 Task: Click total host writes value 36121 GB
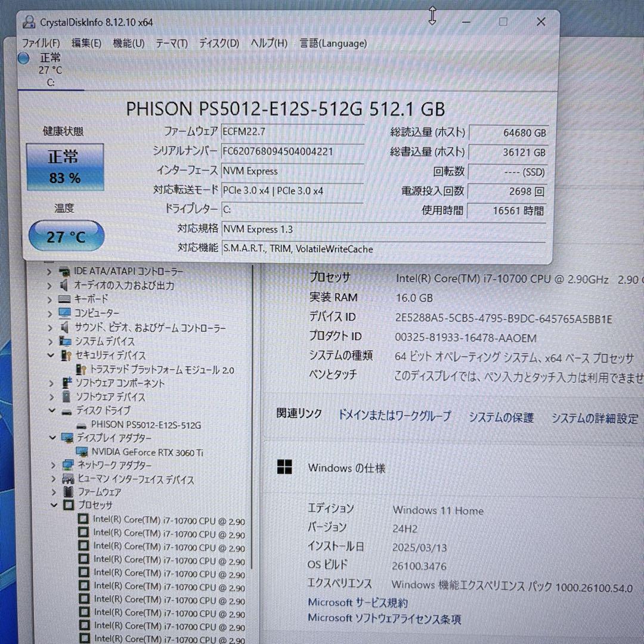click(508, 153)
